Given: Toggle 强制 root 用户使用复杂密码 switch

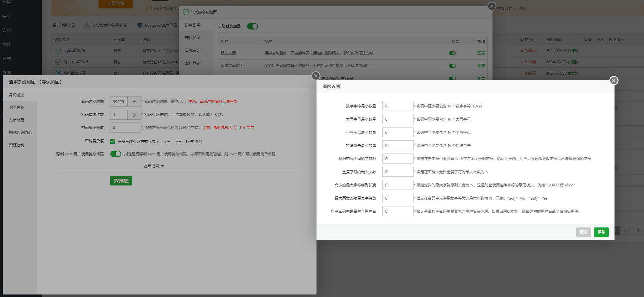Looking at the screenshot, I should 115,154.
